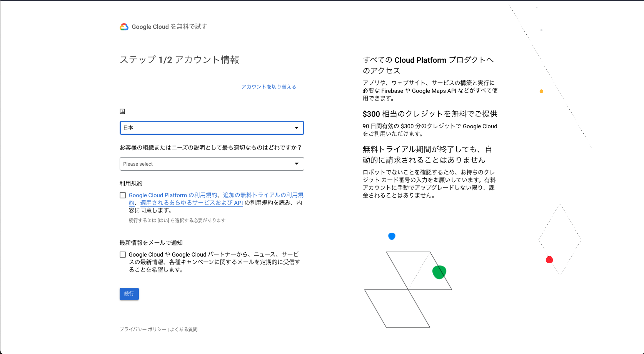The height and width of the screenshot is (354, 644).
Task: Click the ステップ 1/2 アカウント情報 heading
Action: coord(180,60)
